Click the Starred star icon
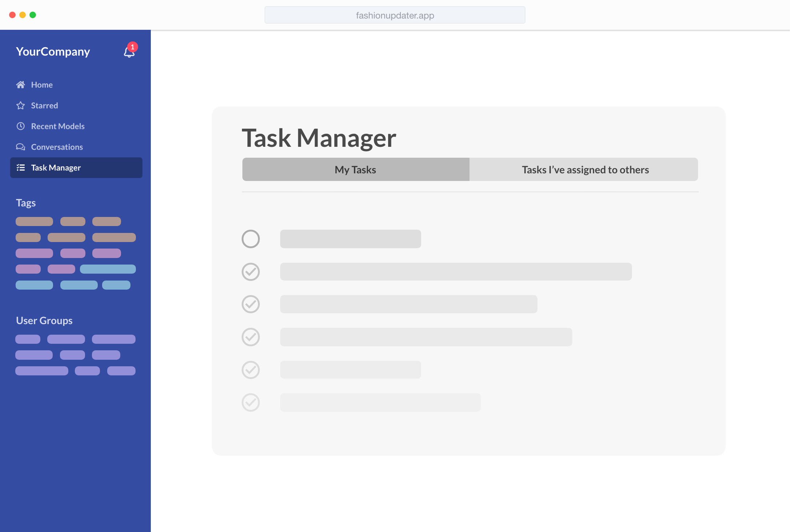Image resolution: width=790 pixels, height=532 pixels. (21, 105)
